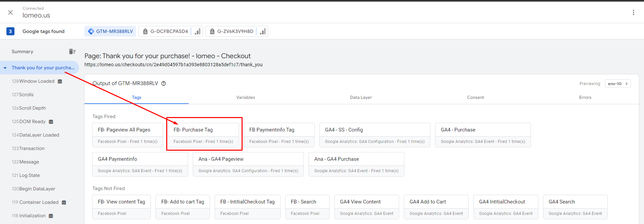Click the icon next to DOM Ready event
The width and height of the screenshot is (644, 224).
tap(51, 122)
